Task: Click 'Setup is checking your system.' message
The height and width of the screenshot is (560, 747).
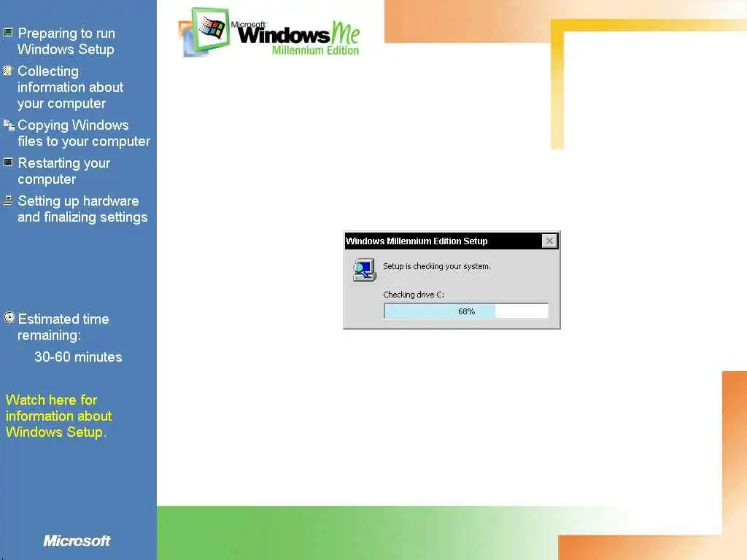Action: pyautogui.click(x=437, y=266)
